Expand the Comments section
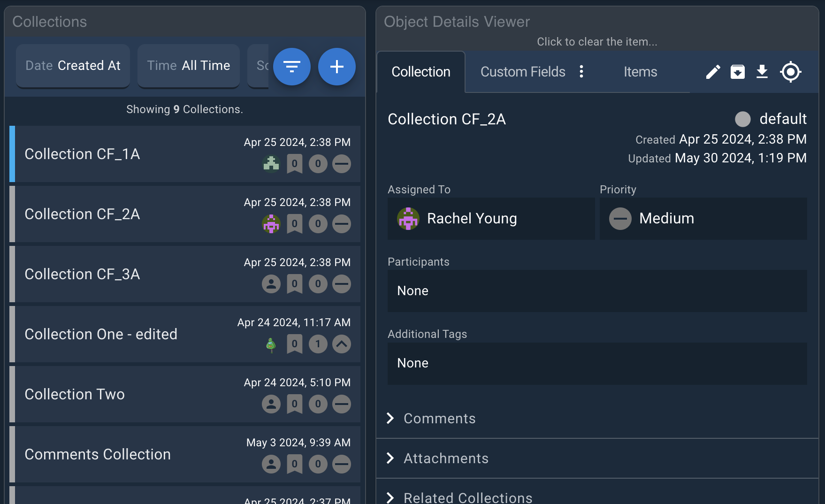825x504 pixels. coord(438,418)
